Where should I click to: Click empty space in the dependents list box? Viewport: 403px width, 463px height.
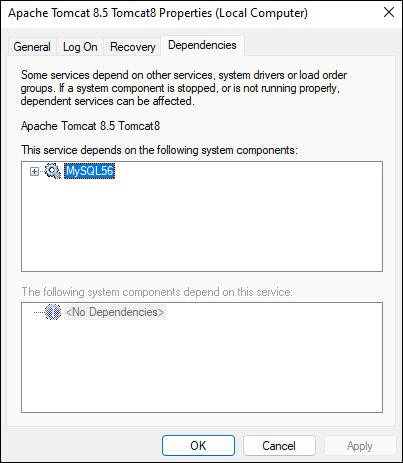(x=202, y=367)
